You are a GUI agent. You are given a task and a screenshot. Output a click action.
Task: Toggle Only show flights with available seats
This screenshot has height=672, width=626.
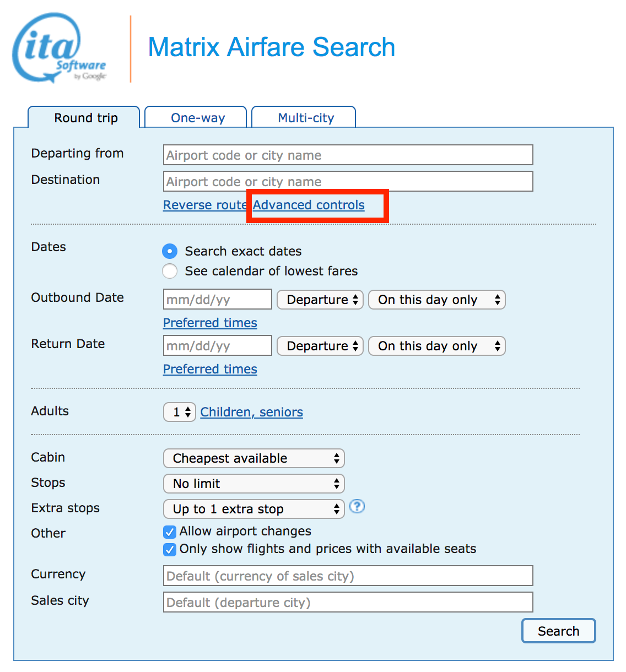[x=170, y=549]
